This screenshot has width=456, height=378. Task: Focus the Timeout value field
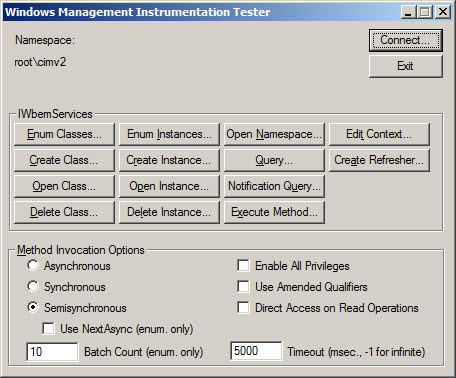coord(256,351)
